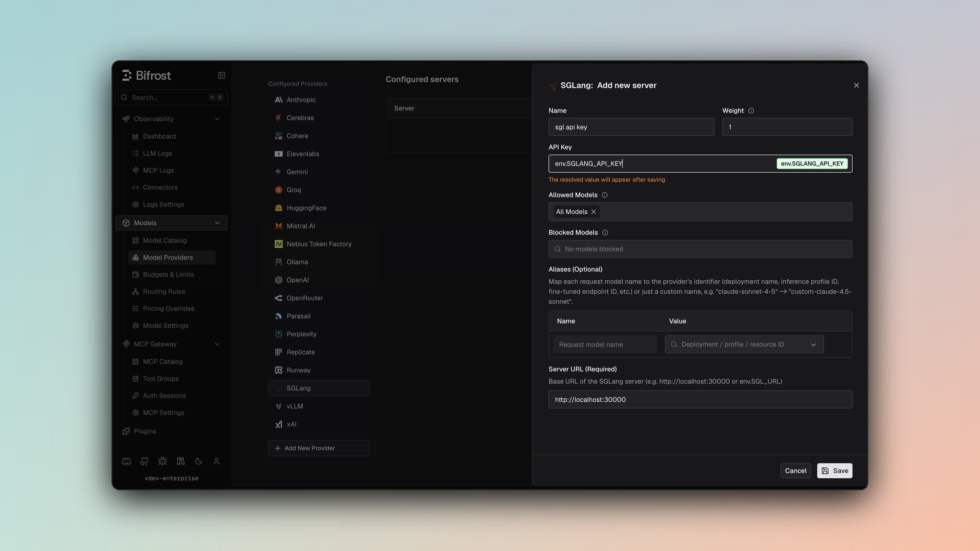This screenshot has width=980, height=551.
Task: Open the documentation books icon
Action: (180, 461)
